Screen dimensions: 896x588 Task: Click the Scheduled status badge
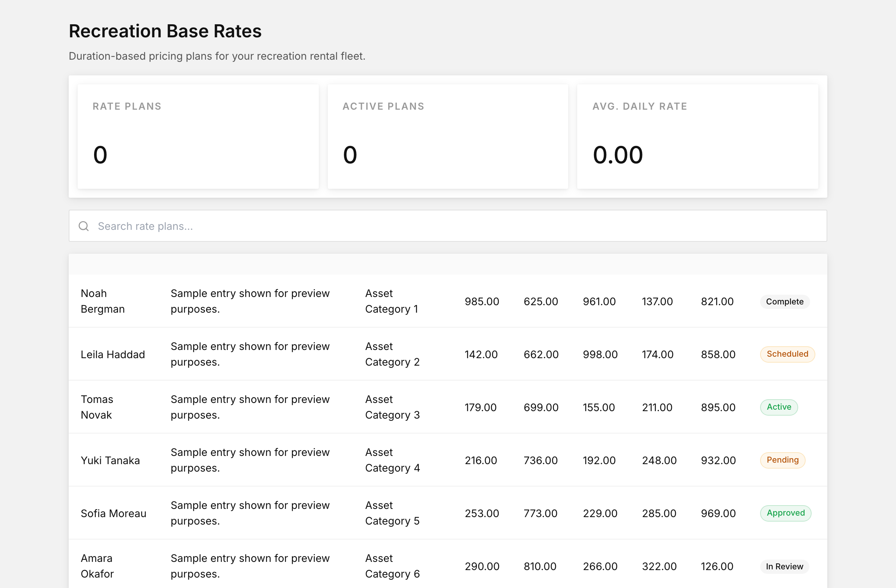787,354
